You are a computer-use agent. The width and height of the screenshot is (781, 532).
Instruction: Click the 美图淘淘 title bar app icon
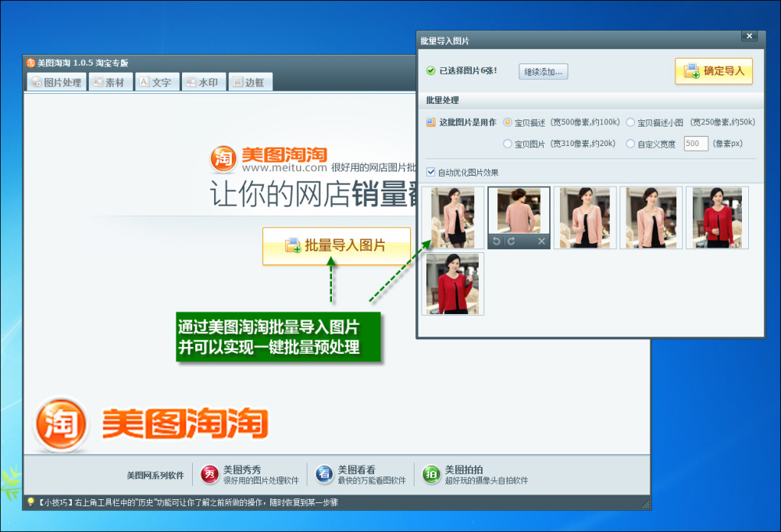point(31,62)
